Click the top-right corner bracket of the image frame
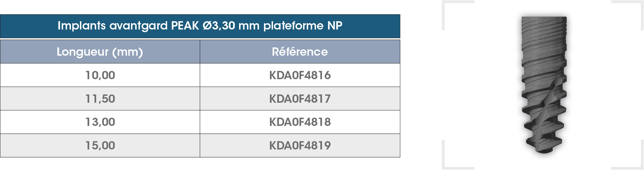The height and width of the screenshot is (170, 644). 641,4
